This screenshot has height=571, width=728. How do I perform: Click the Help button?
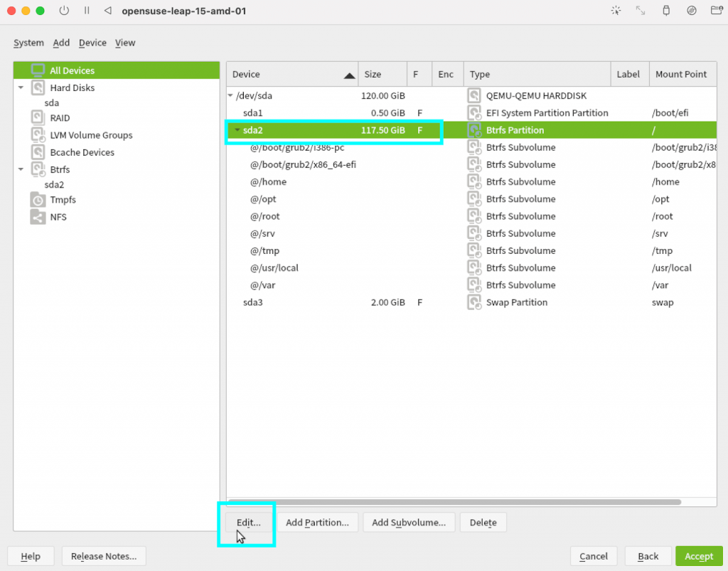click(x=31, y=556)
